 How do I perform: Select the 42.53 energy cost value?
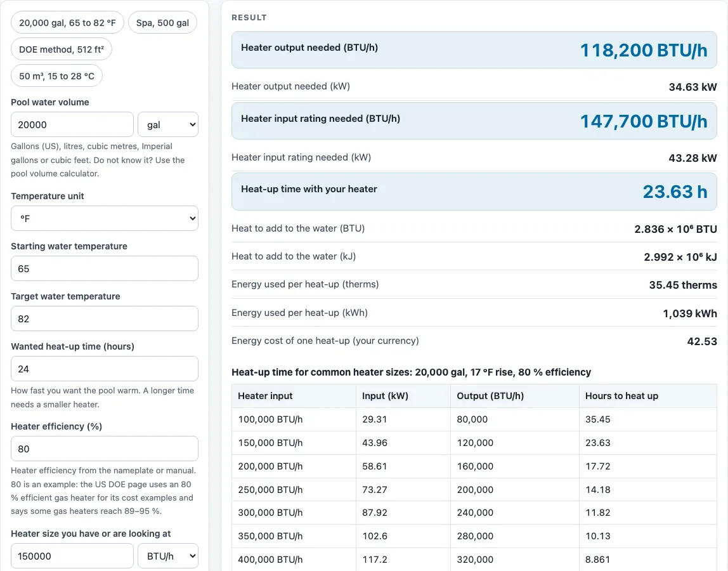702,341
